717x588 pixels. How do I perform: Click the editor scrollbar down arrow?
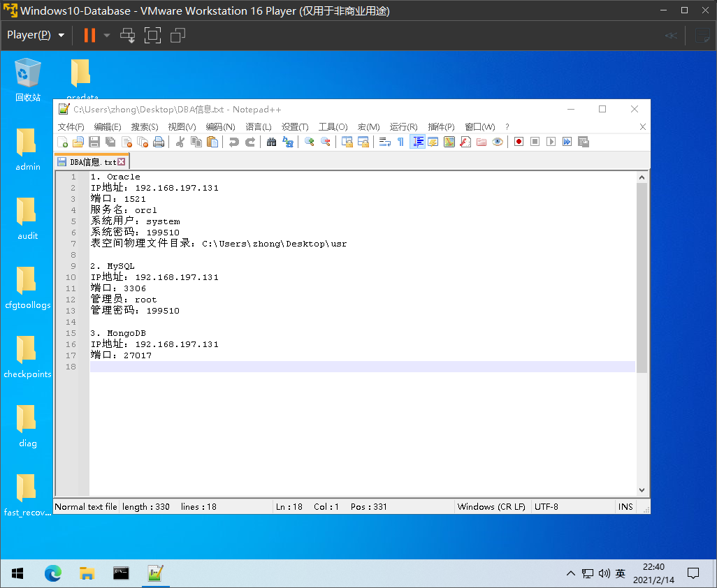point(642,490)
